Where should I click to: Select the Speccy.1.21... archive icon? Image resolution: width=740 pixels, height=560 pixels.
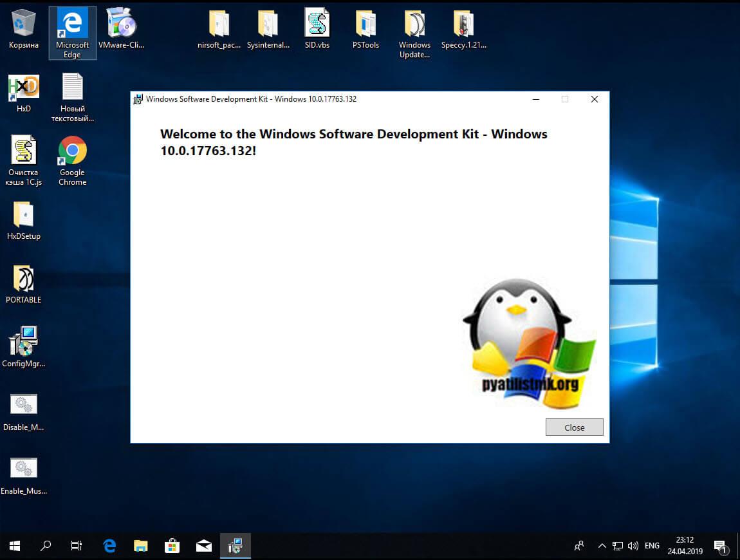[x=463, y=29]
